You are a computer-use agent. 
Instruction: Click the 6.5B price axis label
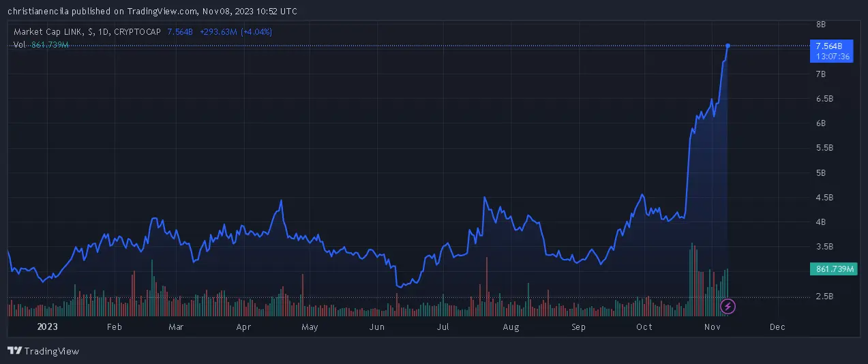click(824, 99)
